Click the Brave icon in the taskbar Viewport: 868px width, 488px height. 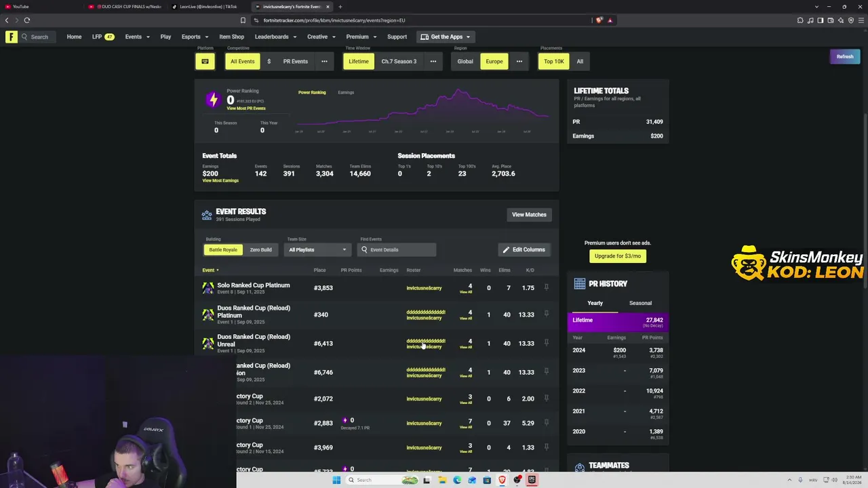[502, 480]
